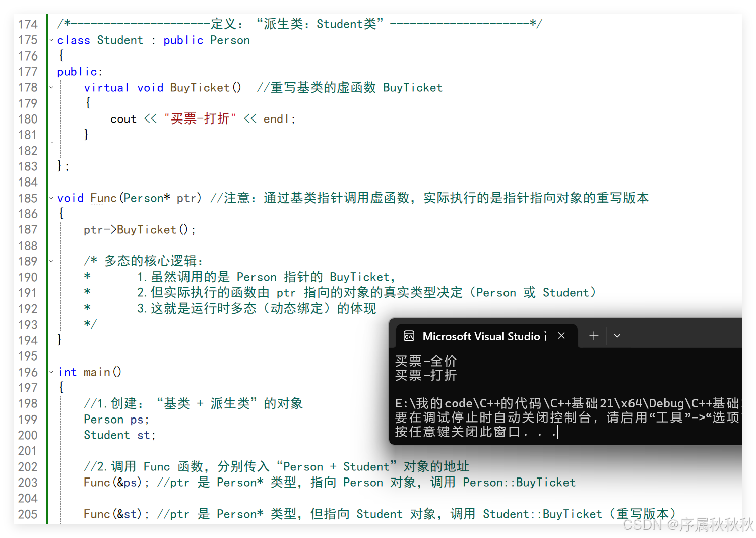Click line number 205
Screen dimensions: 756x538
[28, 514]
